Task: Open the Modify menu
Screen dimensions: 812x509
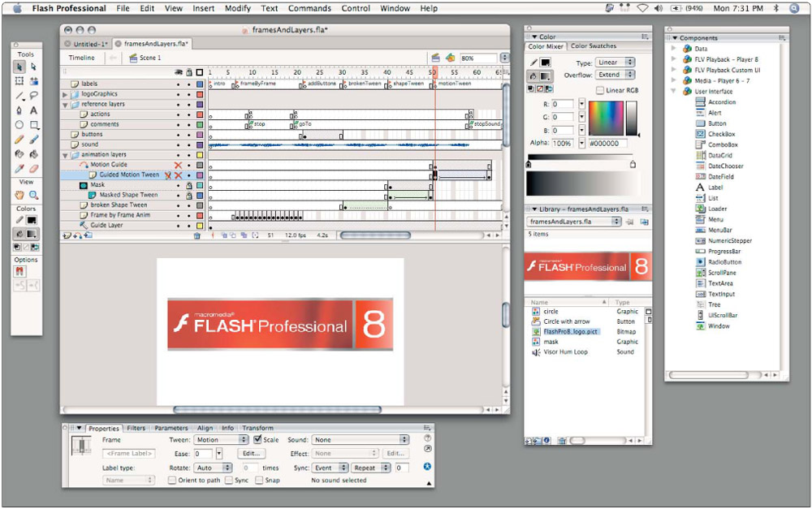Action: pyautogui.click(x=237, y=8)
